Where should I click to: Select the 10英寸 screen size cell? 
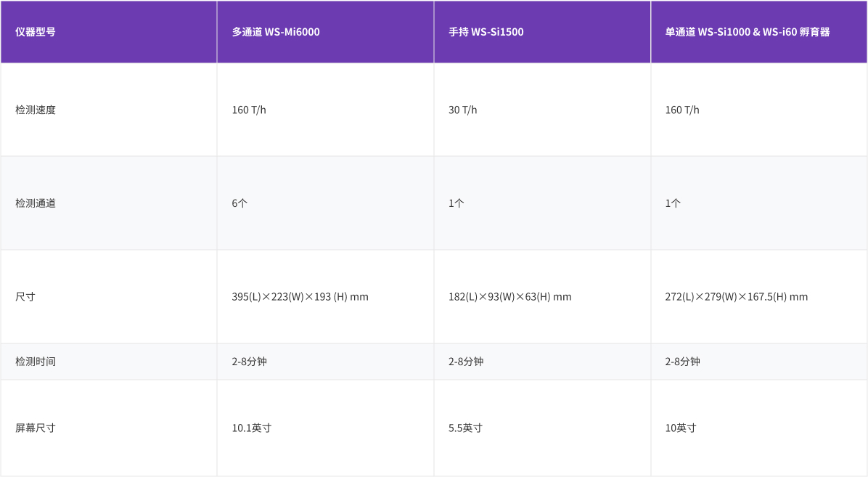pos(680,428)
